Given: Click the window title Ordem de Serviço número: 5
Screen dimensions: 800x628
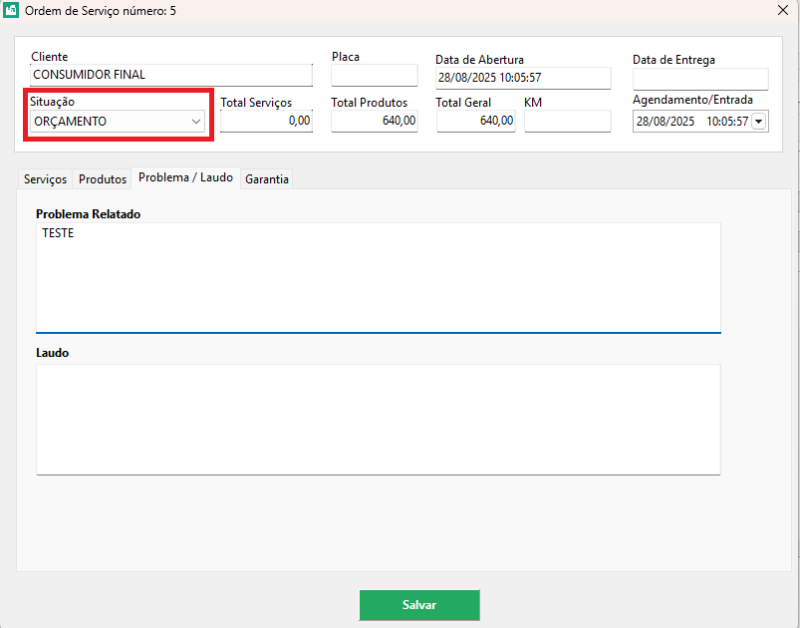Looking at the screenshot, I should point(101,11).
